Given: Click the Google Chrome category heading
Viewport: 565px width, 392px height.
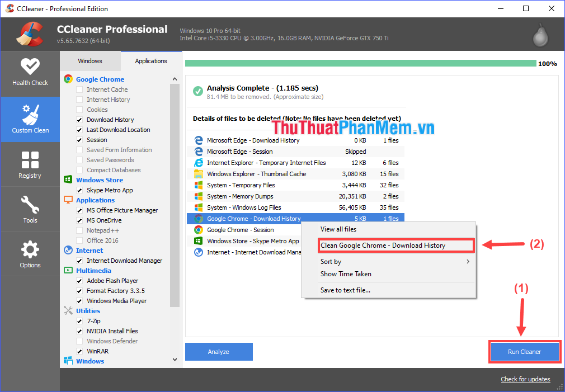Looking at the screenshot, I should click(x=100, y=79).
